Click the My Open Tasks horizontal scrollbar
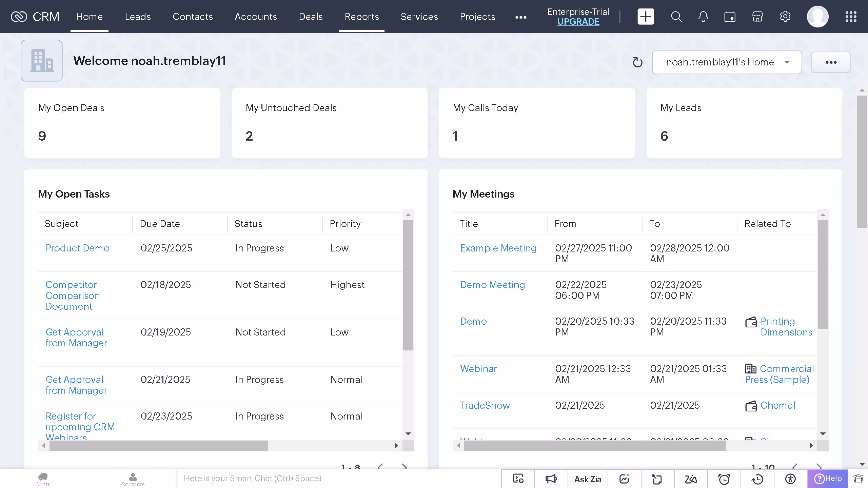 [x=159, y=446]
